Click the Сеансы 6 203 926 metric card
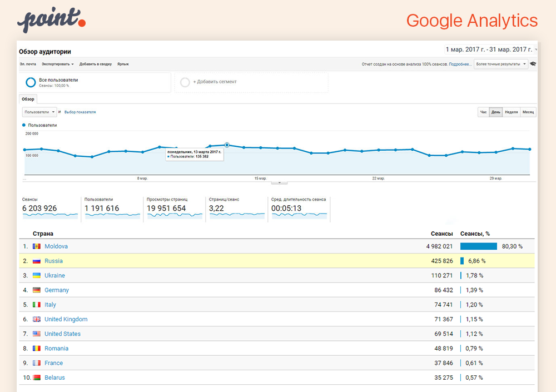The width and height of the screenshot is (556, 392). (x=50, y=209)
